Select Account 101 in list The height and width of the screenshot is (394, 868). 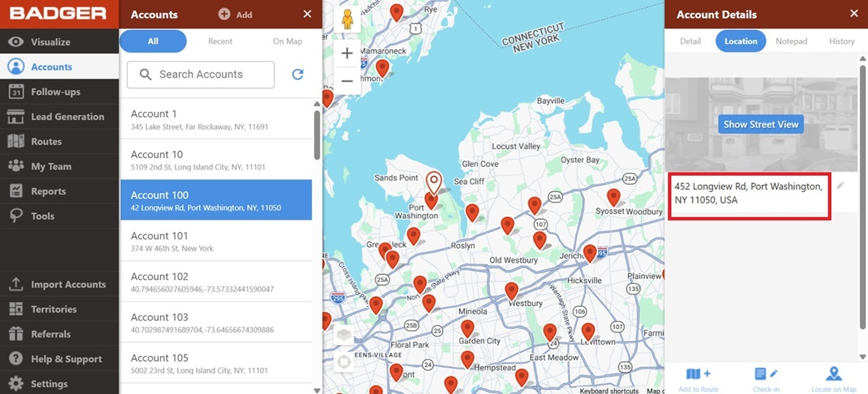[x=216, y=241]
